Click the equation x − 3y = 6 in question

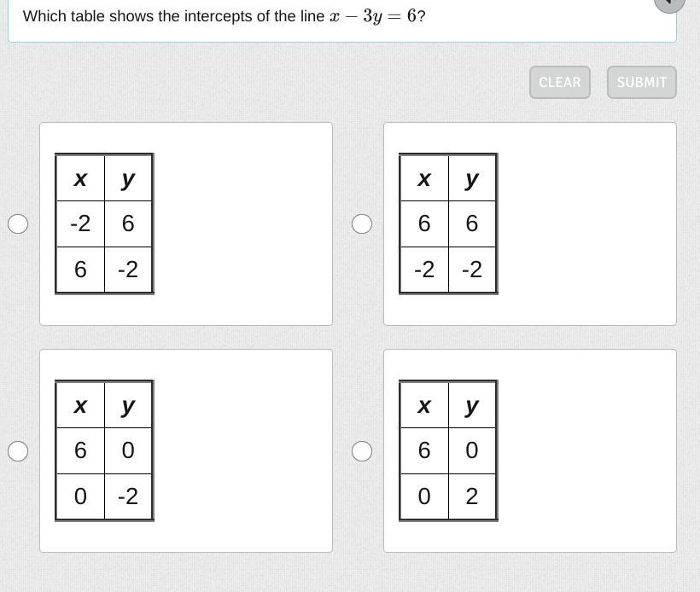tap(373, 16)
